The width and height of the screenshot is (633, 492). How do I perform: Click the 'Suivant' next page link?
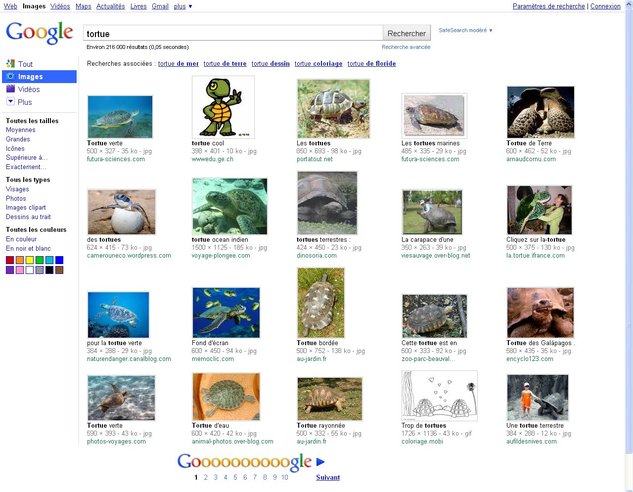coord(327,478)
